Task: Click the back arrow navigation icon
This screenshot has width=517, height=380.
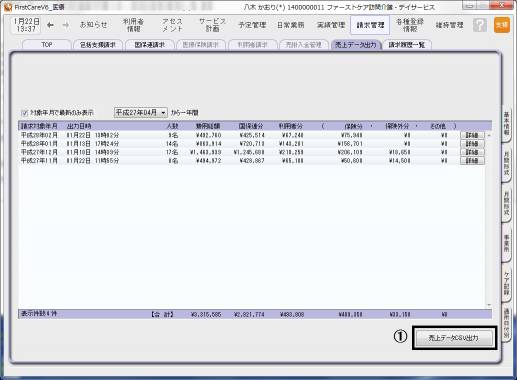Action: (x=50, y=25)
